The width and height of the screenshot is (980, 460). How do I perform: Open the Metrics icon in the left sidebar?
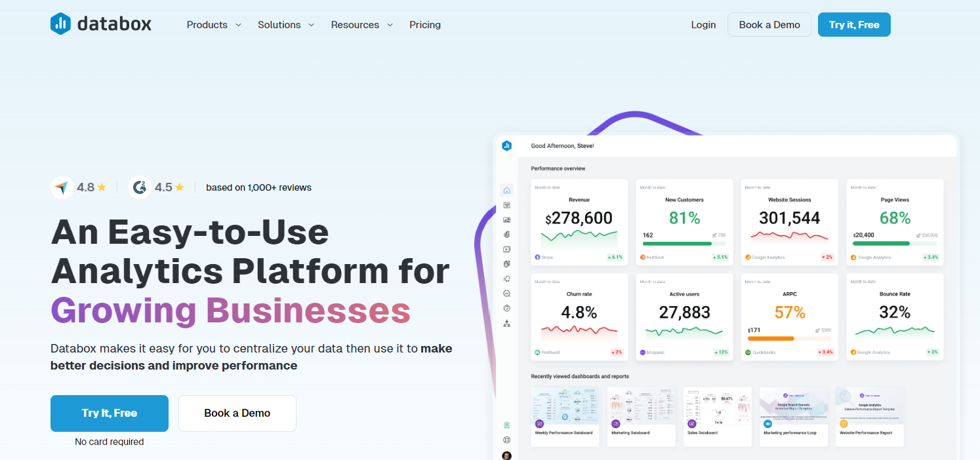pos(506,234)
